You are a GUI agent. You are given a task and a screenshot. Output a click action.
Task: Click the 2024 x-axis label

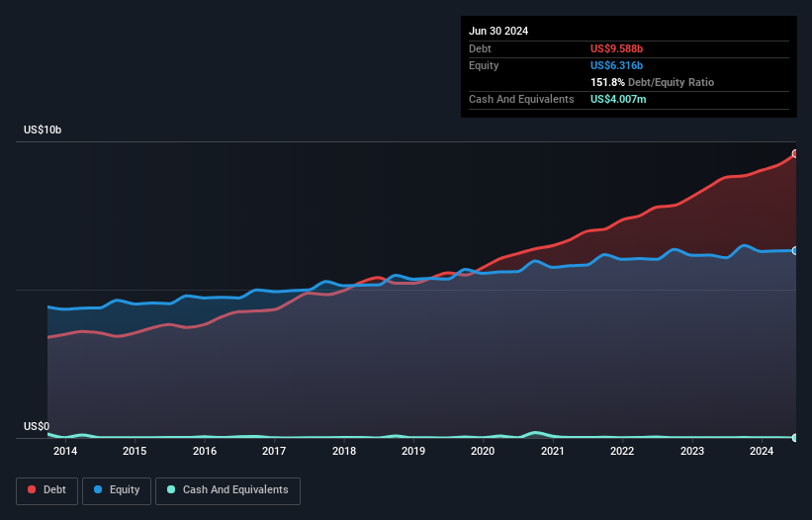[x=762, y=451]
